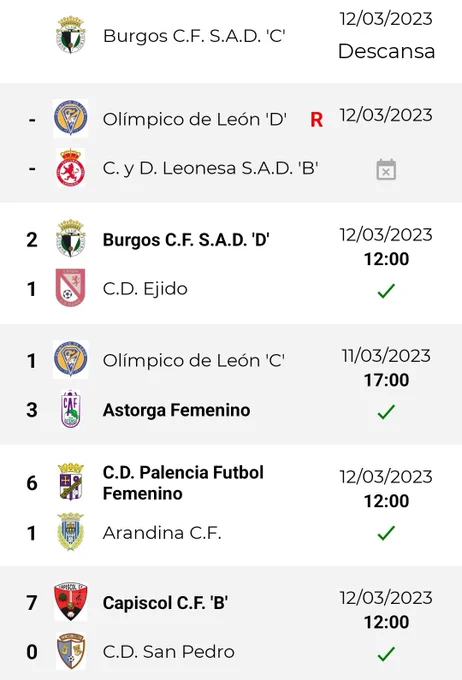Image resolution: width=462 pixels, height=680 pixels.
Task: Click the Descansa status label
Action: tap(386, 51)
